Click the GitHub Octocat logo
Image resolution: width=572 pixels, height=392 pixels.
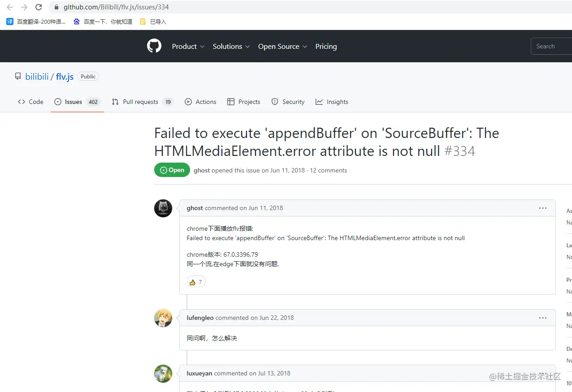[x=154, y=46]
